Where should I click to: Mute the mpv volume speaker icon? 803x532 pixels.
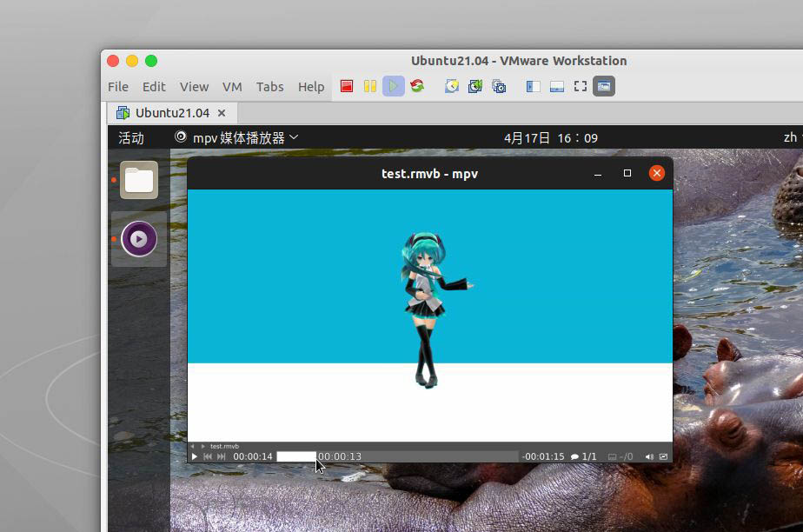click(649, 456)
